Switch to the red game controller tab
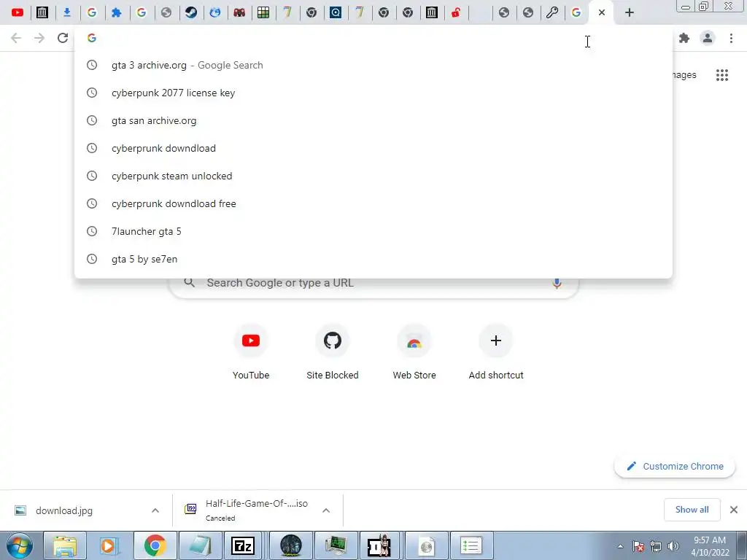 (239, 12)
